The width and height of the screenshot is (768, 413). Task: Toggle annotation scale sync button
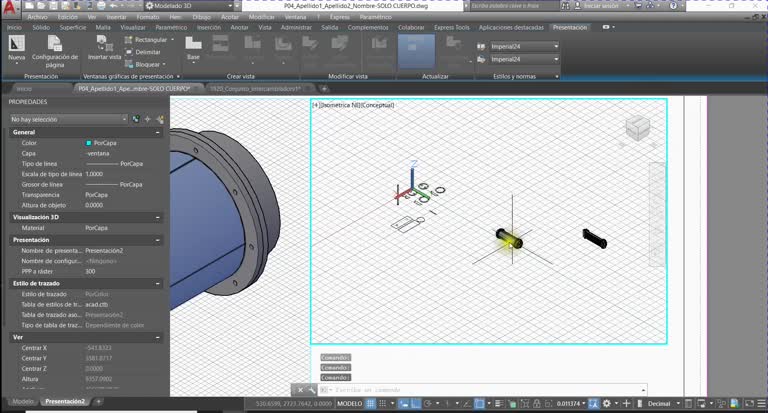594,404
